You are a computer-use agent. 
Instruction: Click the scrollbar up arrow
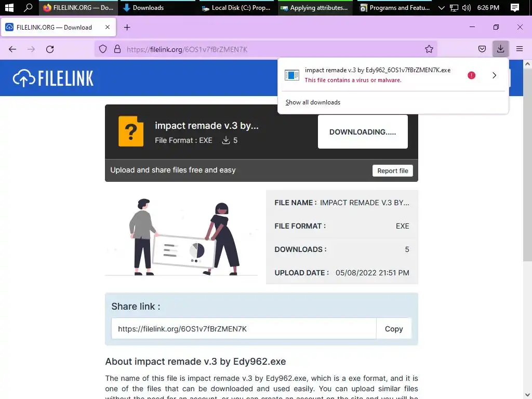pos(527,64)
